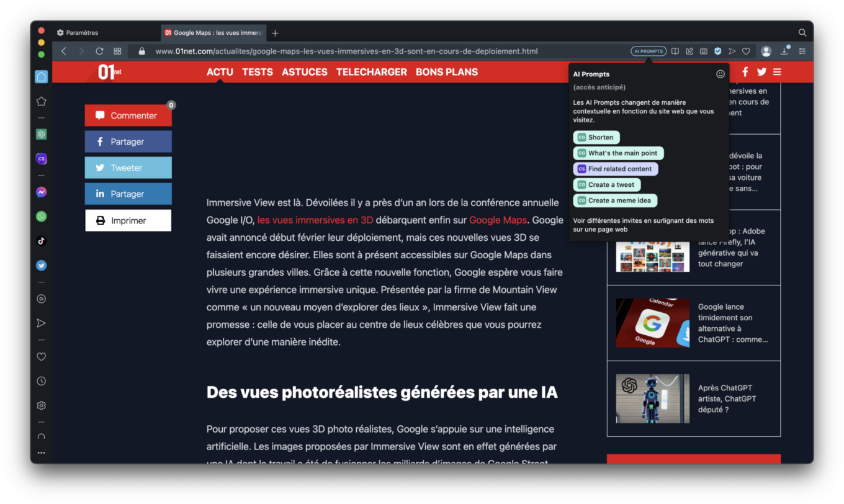Go back to previous page
844x504 pixels.
tap(64, 51)
